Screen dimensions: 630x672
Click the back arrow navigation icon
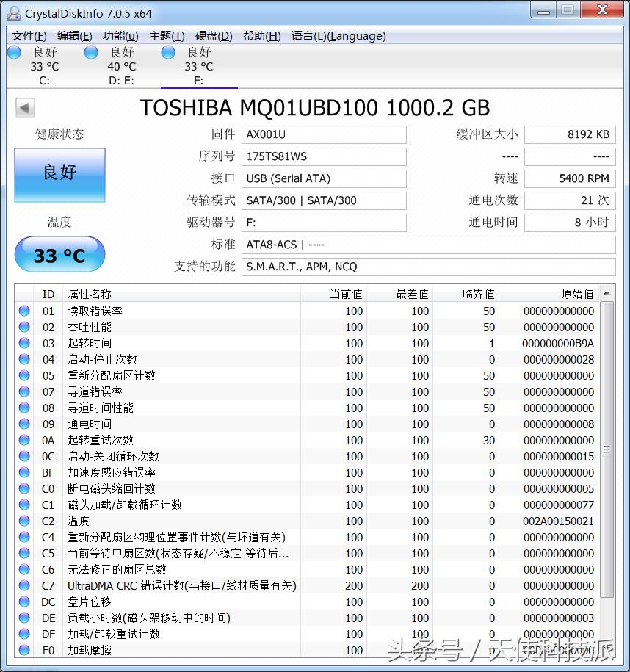24,107
